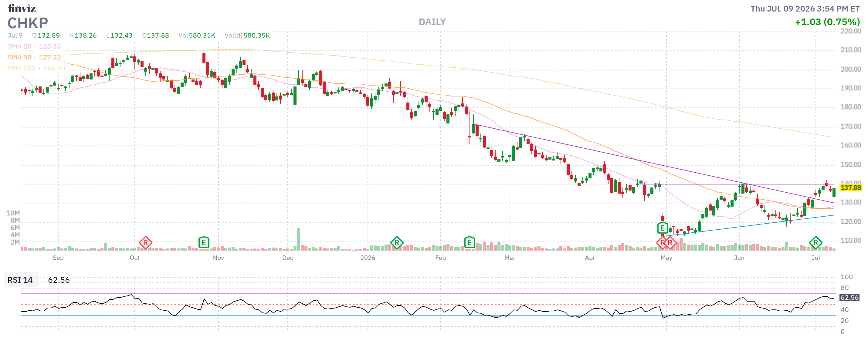Click the Vol(d) 580.35K readout

247,35
